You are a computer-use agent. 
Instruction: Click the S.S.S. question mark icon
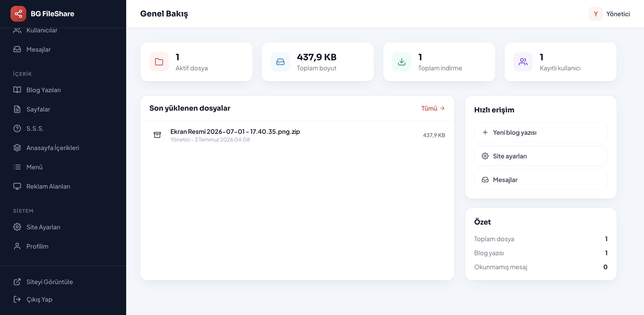(x=17, y=128)
